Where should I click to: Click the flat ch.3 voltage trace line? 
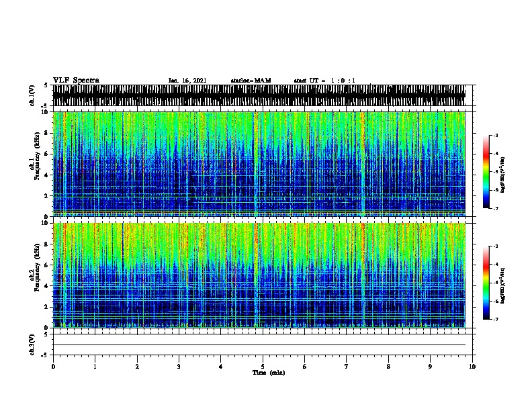tap(259, 345)
